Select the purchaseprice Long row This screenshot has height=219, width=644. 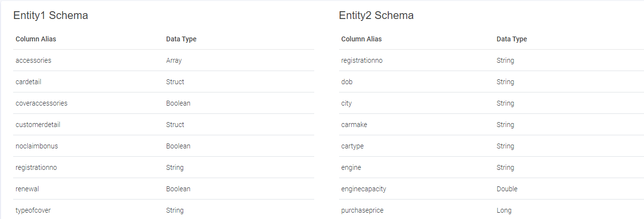click(x=491, y=210)
